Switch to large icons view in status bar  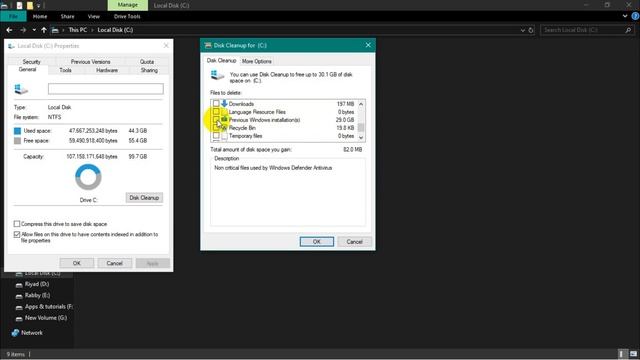click(x=633, y=354)
